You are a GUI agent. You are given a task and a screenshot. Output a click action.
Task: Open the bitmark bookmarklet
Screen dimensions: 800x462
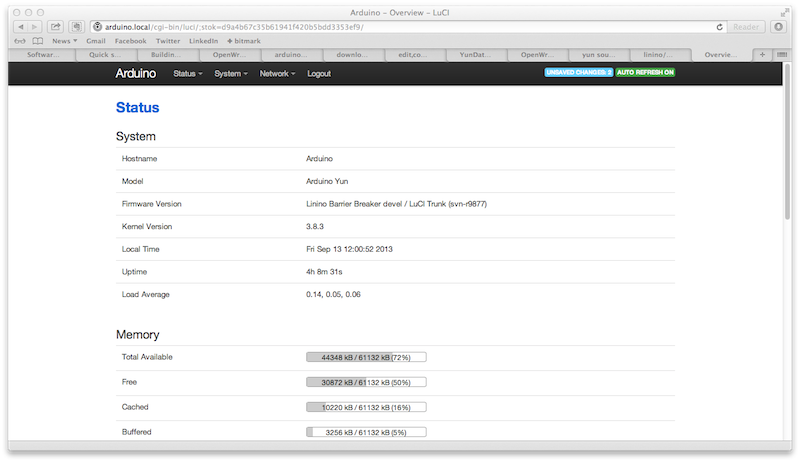pos(244,41)
